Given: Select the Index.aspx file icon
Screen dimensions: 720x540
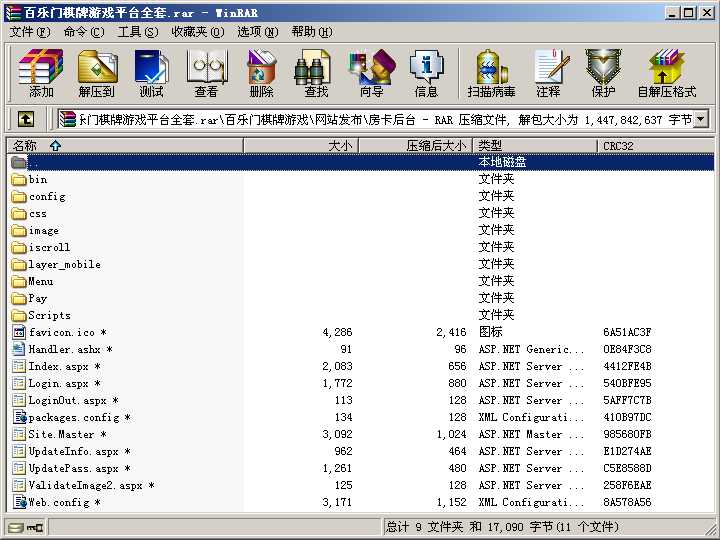Looking at the screenshot, I should coord(19,366).
